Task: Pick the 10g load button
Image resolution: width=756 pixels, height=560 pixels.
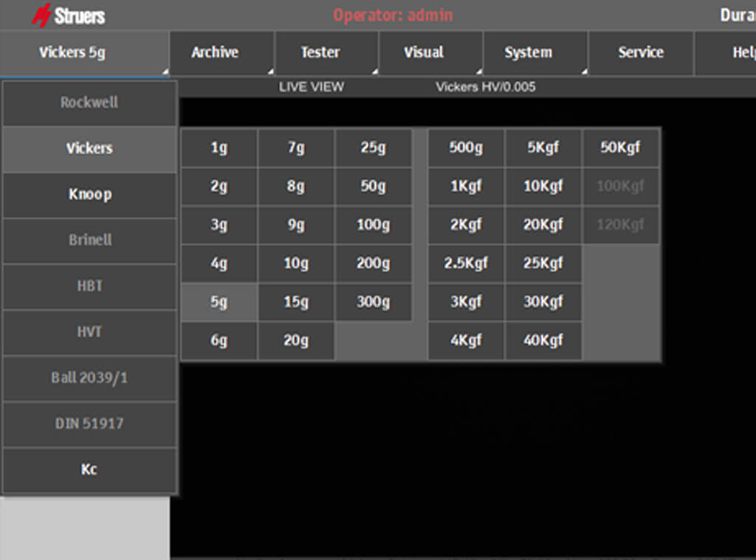Action: (x=296, y=263)
